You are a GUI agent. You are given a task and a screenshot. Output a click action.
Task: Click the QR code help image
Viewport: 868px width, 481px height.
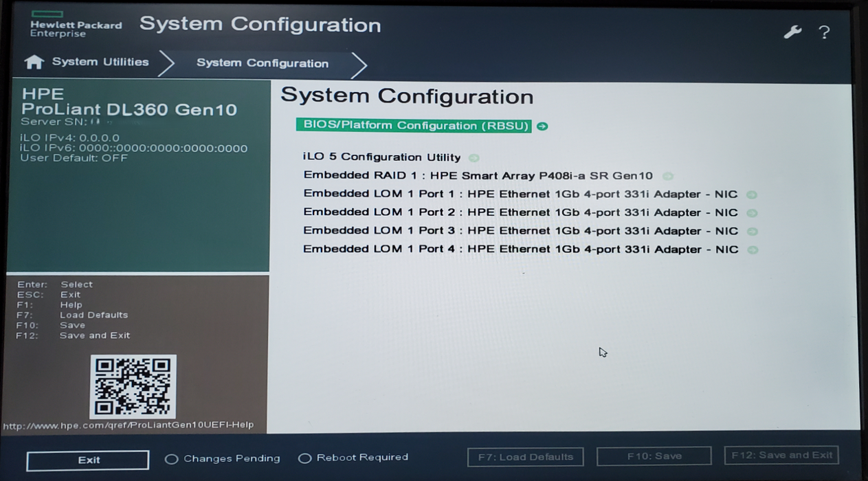click(x=133, y=386)
